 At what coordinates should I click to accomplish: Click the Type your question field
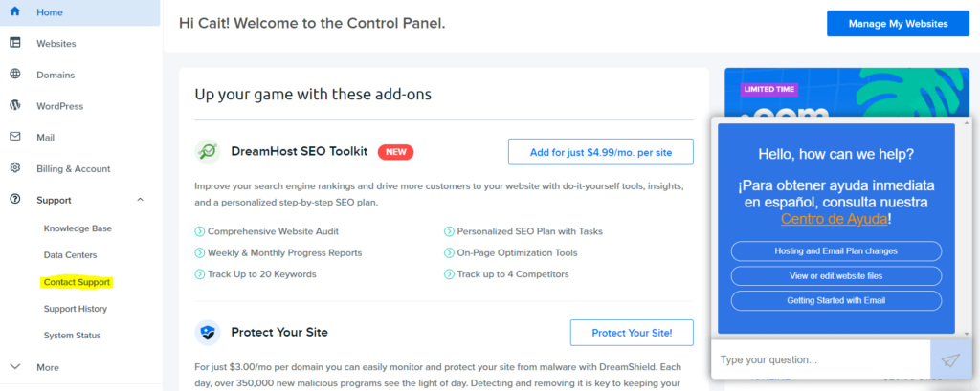[x=820, y=359]
